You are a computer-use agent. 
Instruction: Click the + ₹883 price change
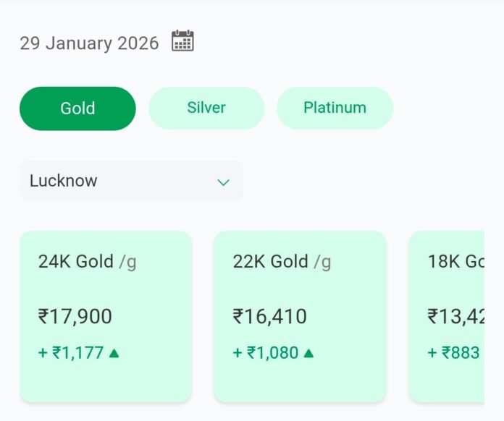454,353
